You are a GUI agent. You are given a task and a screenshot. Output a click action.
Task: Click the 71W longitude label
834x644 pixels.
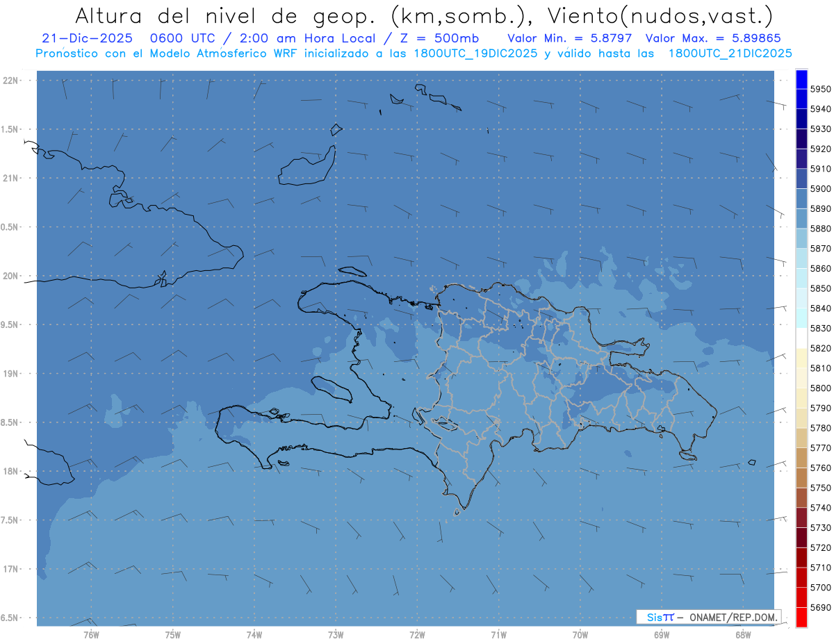point(498,634)
